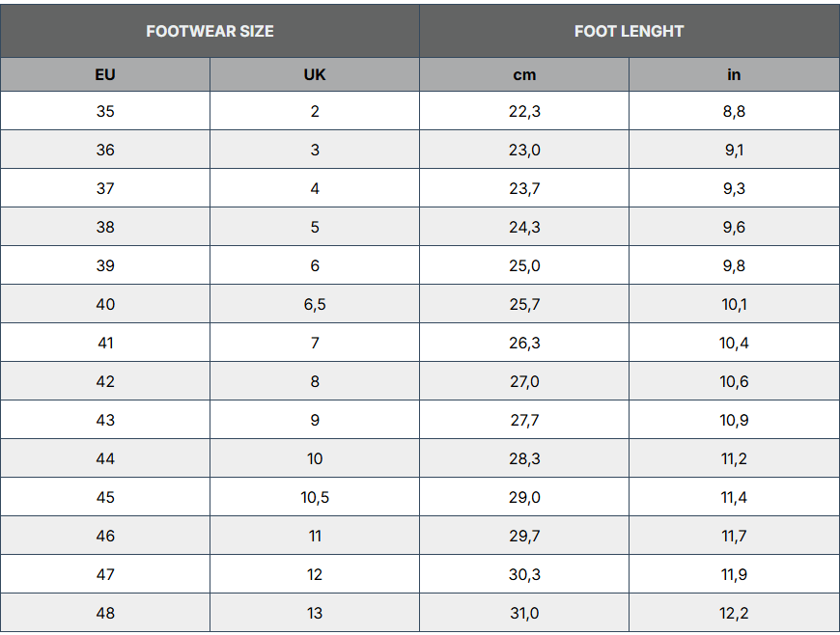This screenshot has height=635, width=840.
Task: Select the EU column header
Action: [x=105, y=74]
